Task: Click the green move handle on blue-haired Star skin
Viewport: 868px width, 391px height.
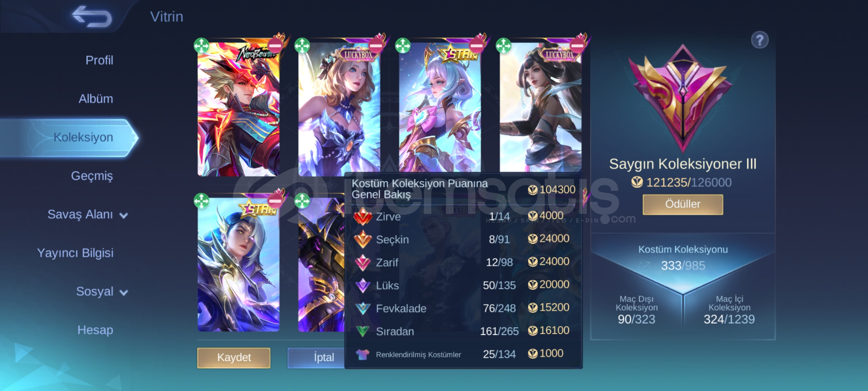Action: point(201,201)
